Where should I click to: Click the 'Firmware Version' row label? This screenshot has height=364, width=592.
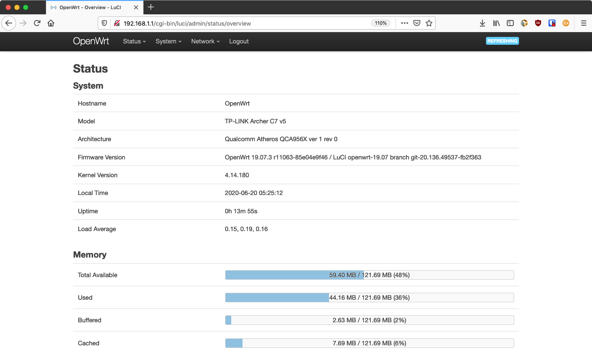[101, 157]
